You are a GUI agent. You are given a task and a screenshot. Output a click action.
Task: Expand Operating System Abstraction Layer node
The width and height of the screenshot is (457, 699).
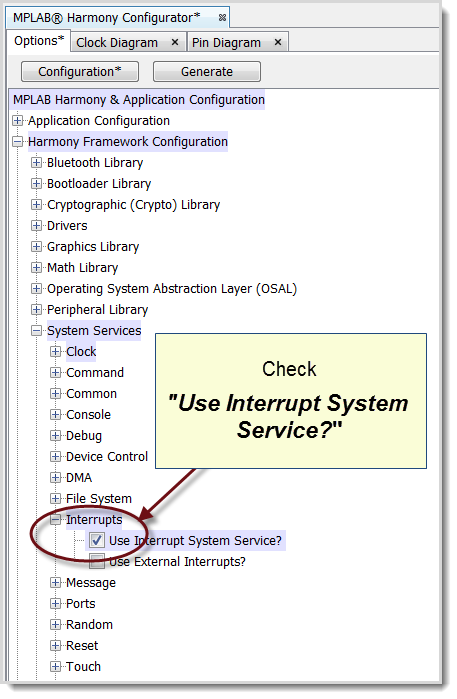37,288
